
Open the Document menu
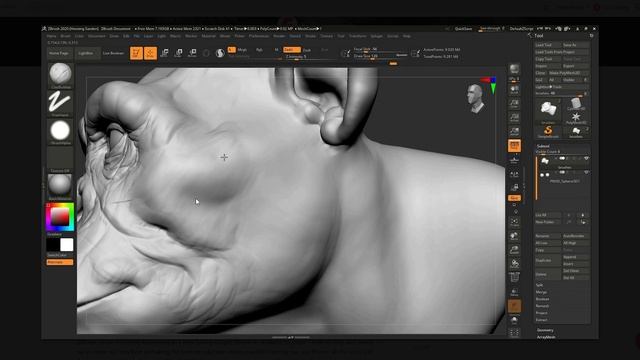click(x=97, y=36)
